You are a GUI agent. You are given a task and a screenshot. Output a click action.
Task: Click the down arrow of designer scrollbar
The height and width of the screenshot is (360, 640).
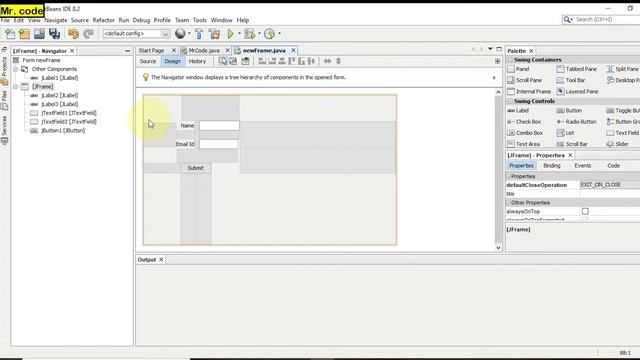(x=498, y=247)
